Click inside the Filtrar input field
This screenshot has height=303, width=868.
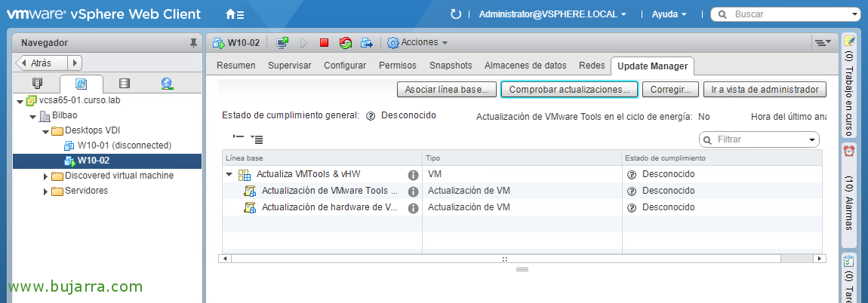click(761, 140)
